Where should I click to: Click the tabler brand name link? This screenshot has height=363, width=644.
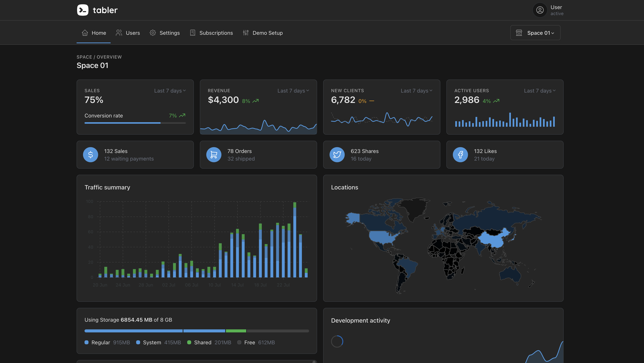105,10
